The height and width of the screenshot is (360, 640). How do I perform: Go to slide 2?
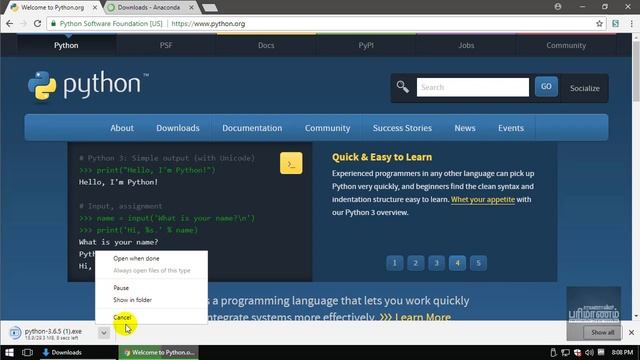tap(416, 263)
